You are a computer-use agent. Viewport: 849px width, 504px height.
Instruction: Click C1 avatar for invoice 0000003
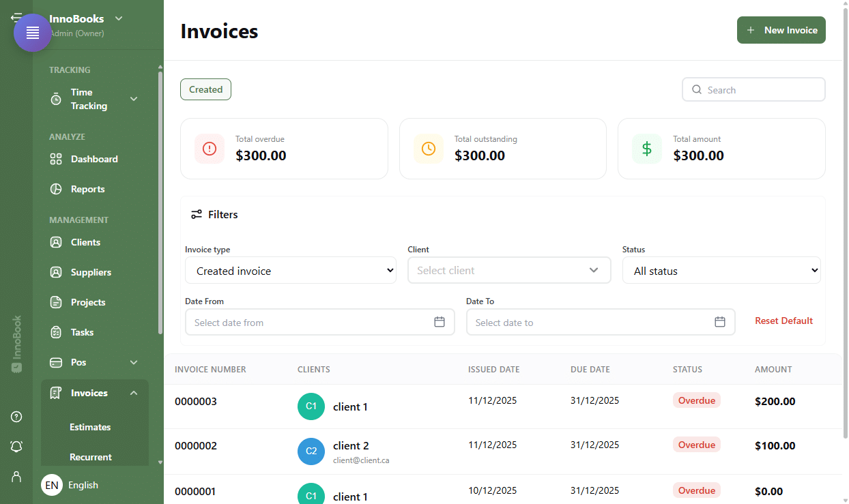(311, 406)
